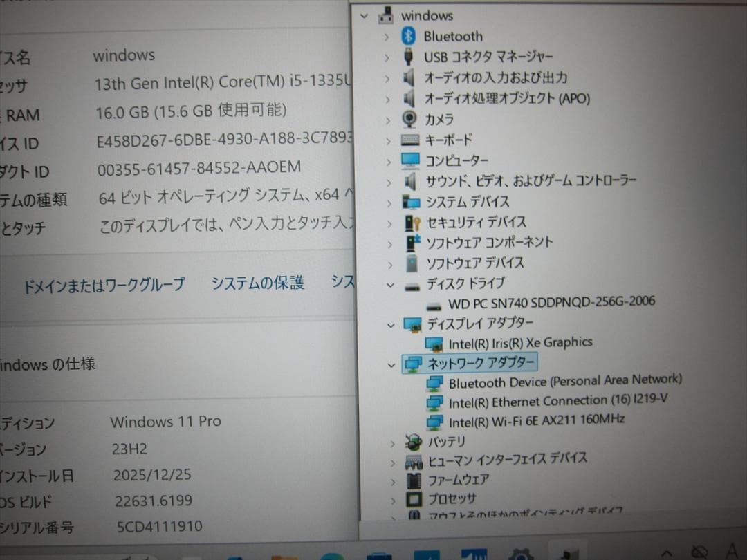Collapse the root windows node

[365, 16]
